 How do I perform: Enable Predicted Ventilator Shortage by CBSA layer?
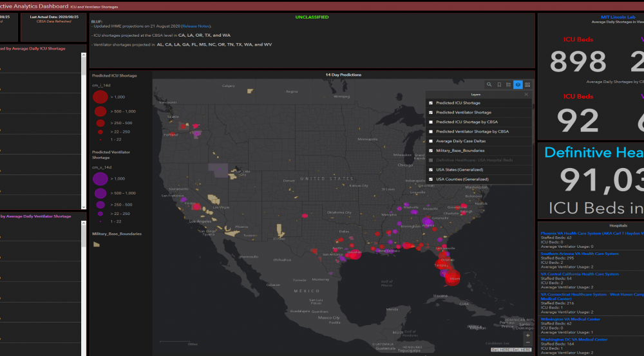point(431,132)
